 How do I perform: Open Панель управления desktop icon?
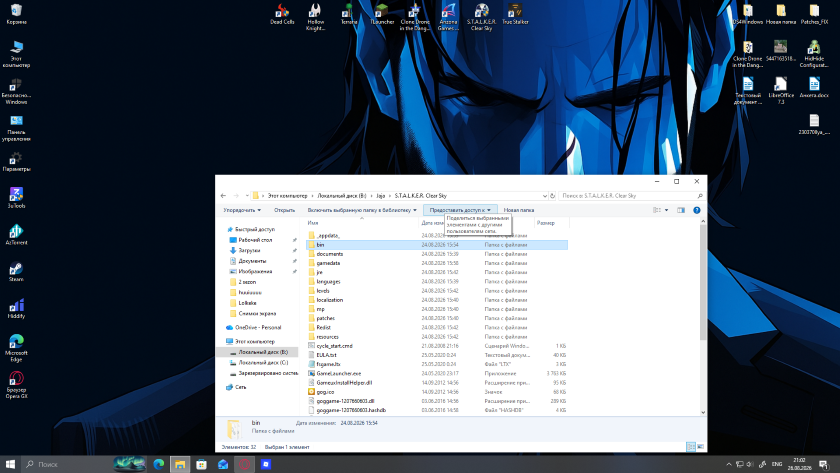click(x=16, y=127)
